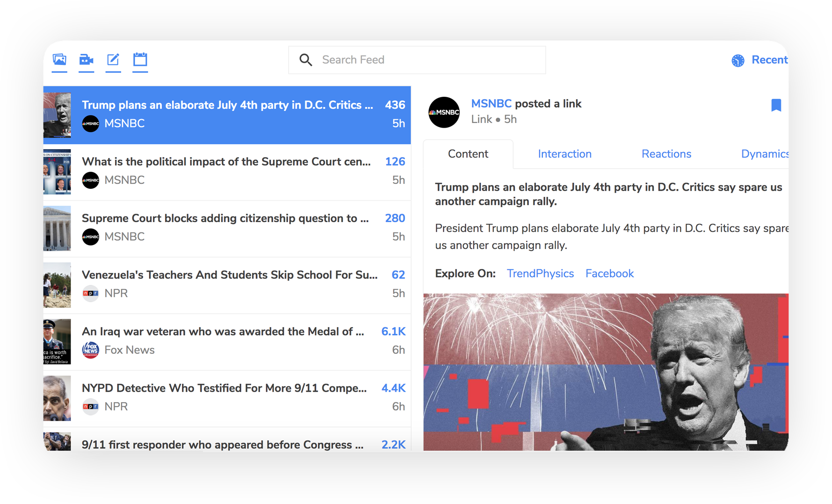Open Venezuela's Teachers And Students story
Viewport: 832px width, 504px height.
227,285
